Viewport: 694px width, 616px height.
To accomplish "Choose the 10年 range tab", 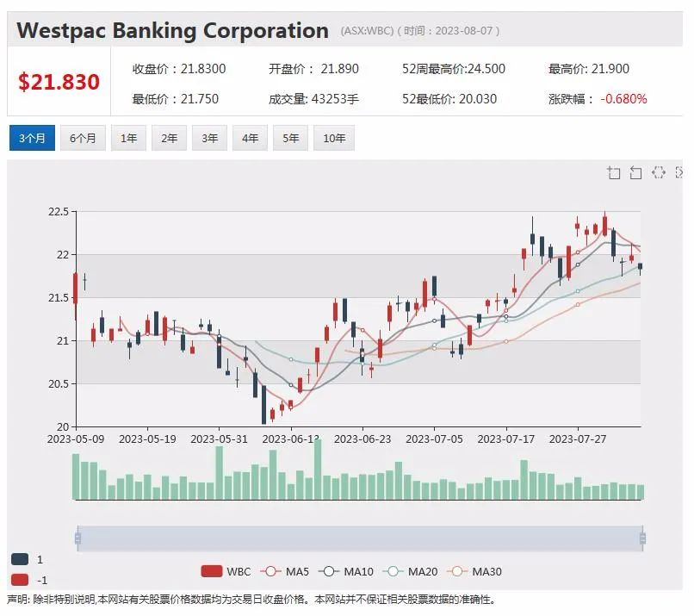I will click(334, 138).
